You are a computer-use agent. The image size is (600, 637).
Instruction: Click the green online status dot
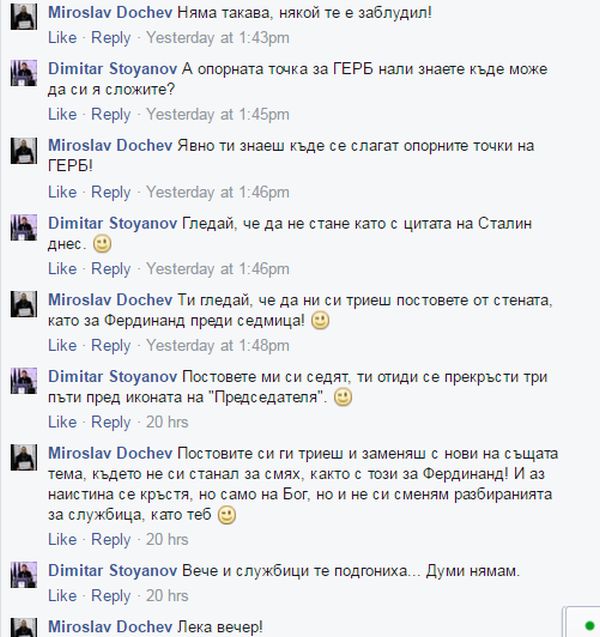(589, 626)
